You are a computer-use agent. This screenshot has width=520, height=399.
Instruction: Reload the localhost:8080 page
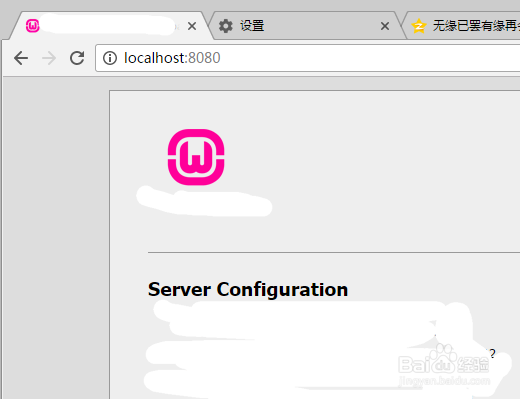click(x=77, y=58)
